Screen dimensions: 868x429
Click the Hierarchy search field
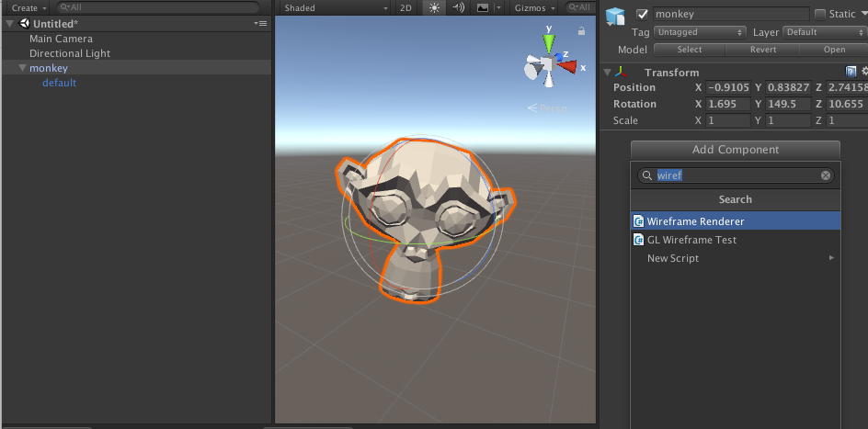(x=158, y=7)
